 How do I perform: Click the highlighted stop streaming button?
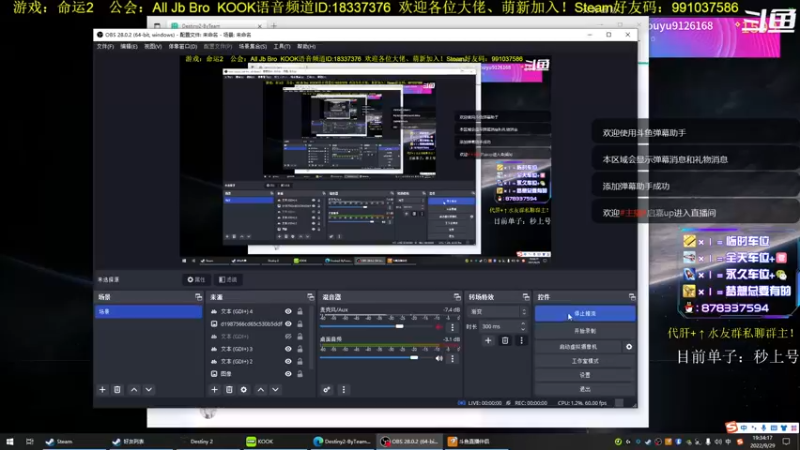[x=585, y=314]
